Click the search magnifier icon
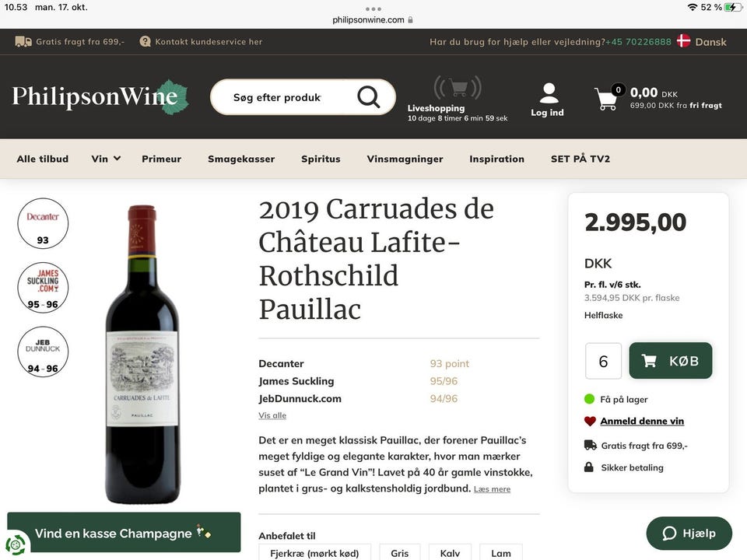The image size is (747, 560). [368, 97]
